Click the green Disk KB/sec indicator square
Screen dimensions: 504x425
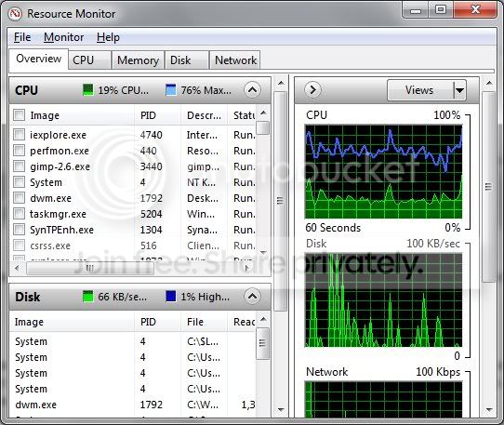click(x=87, y=297)
